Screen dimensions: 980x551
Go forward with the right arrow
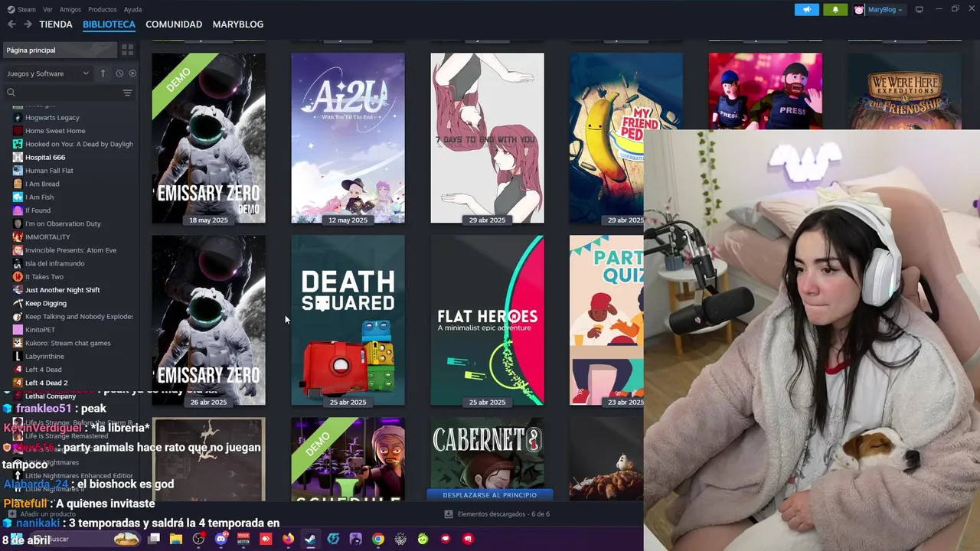coord(28,24)
